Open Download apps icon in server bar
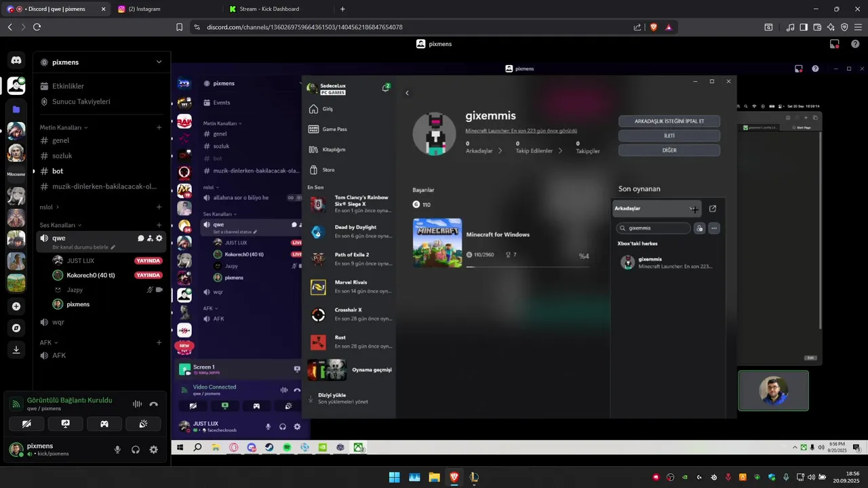The image size is (868, 488). tap(16, 350)
